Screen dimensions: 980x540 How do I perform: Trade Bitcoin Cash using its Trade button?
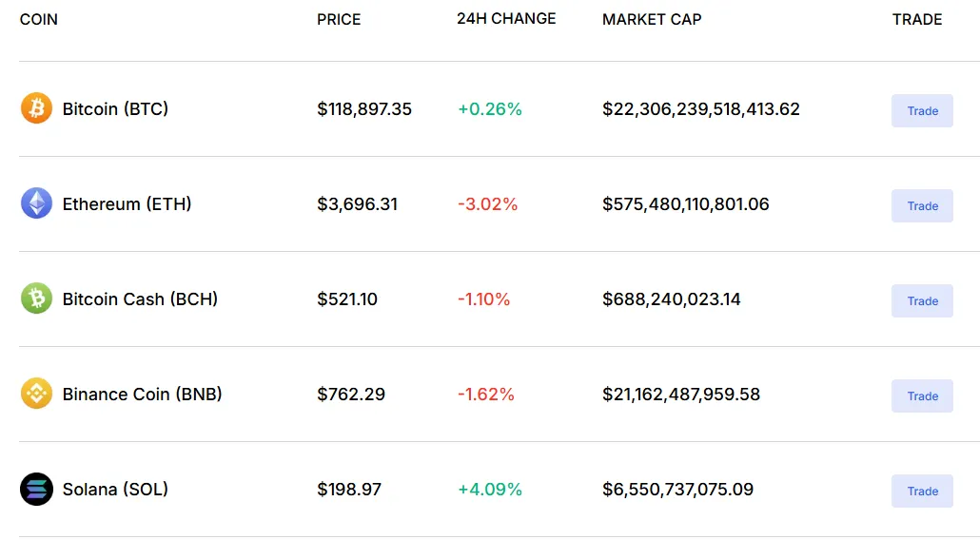coord(922,301)
